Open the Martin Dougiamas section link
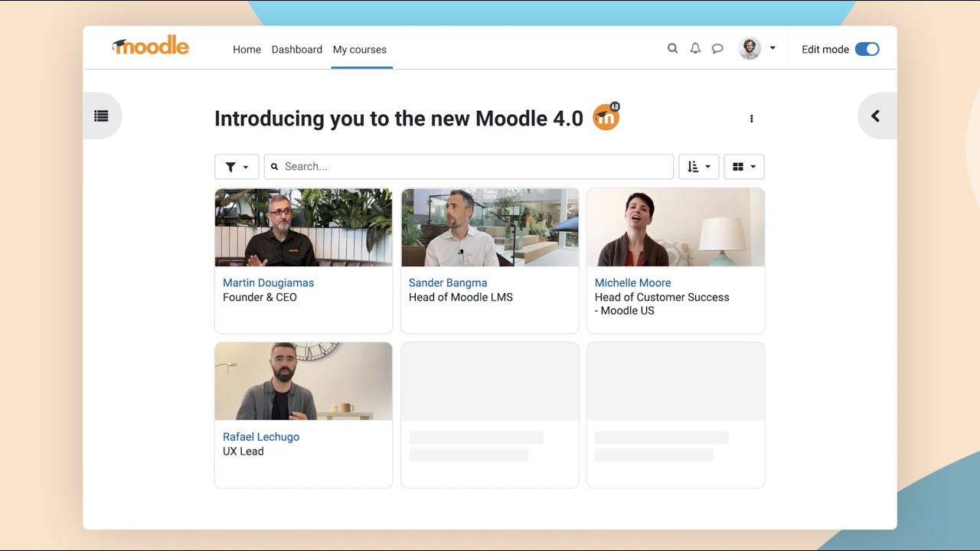This screenshot has height=551, width=980. pyautogui.click(x=268, y=282)
